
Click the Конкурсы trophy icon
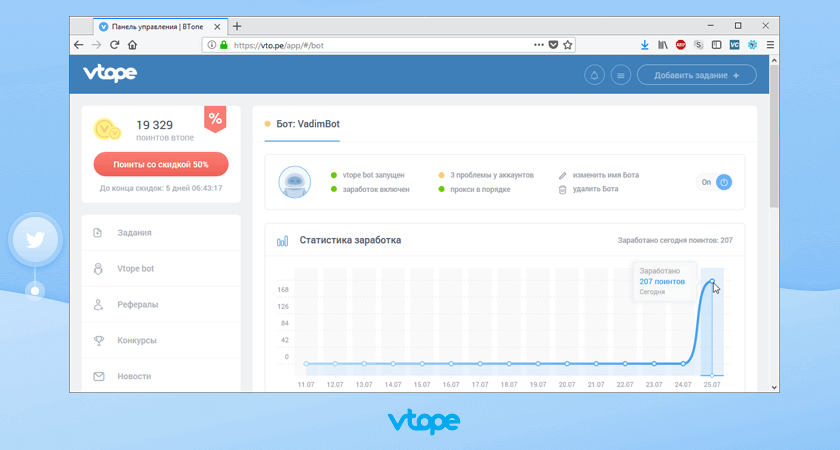coord(99,340)
